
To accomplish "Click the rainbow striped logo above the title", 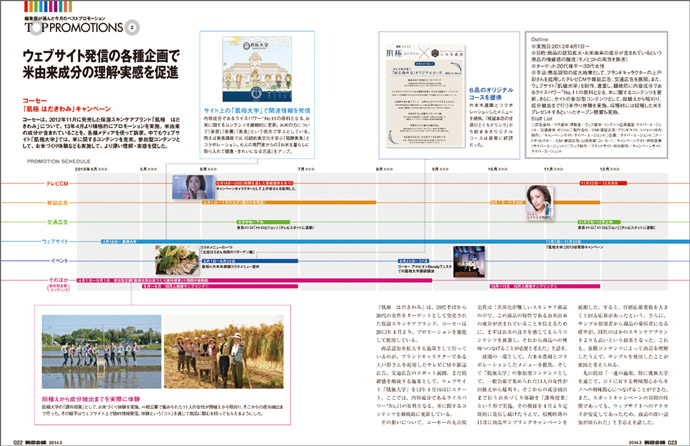I will click(x=48, y=7).
